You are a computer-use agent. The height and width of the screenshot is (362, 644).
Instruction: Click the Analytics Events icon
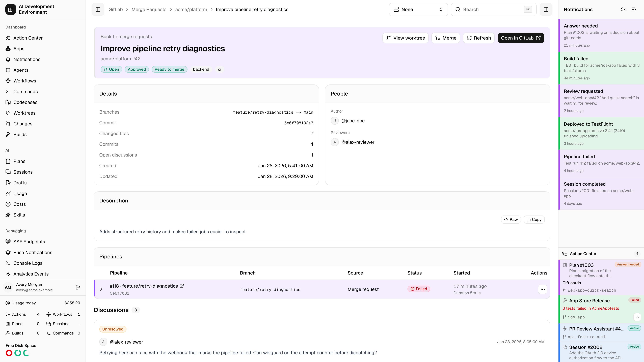coord(8,274)
